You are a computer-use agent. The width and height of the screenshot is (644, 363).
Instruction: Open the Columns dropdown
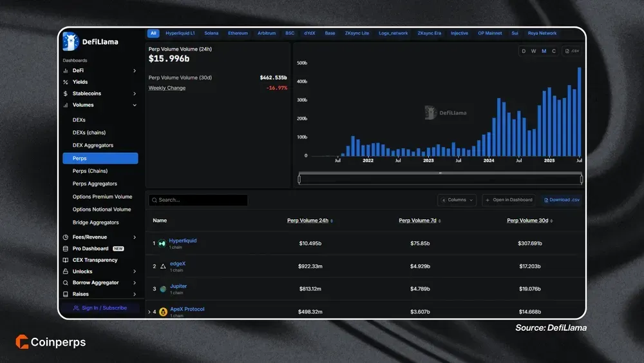(x=457, y=201)
